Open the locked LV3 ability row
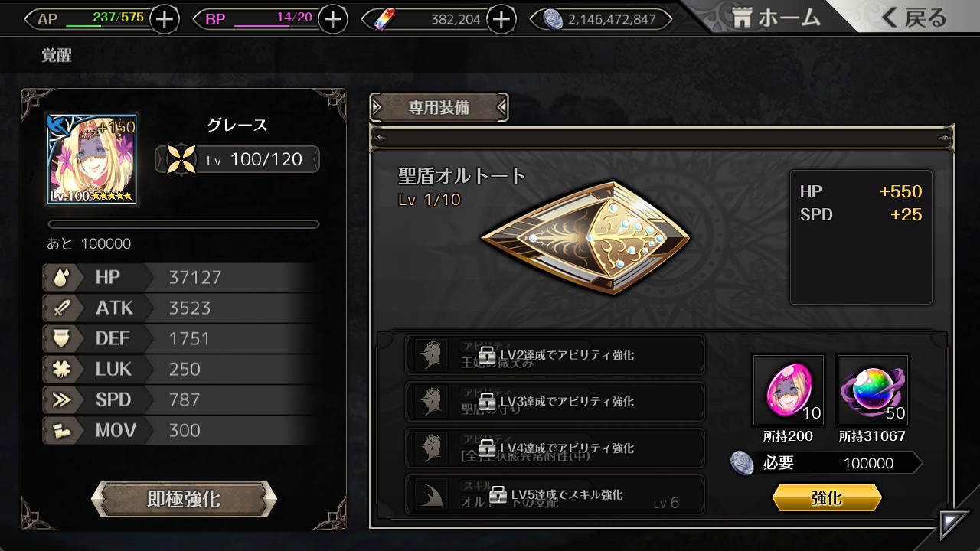 [554, 401]
